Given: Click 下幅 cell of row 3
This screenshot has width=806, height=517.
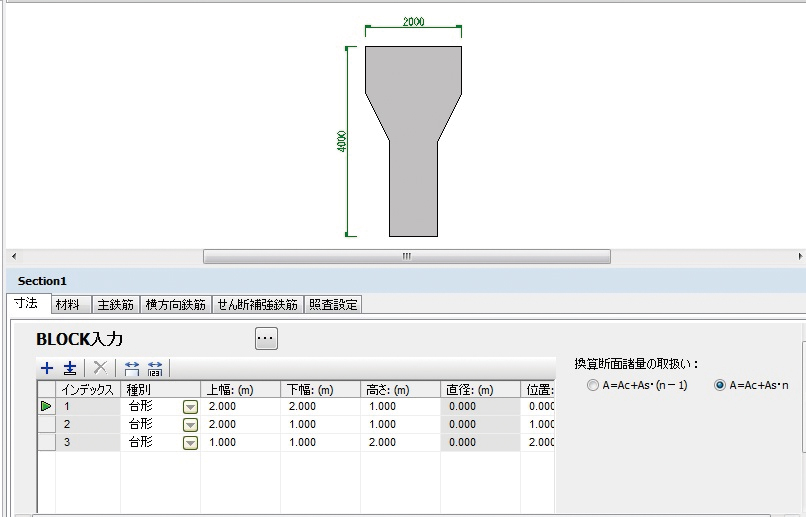Looking at the screenshot, I should (x=320, y=442).
